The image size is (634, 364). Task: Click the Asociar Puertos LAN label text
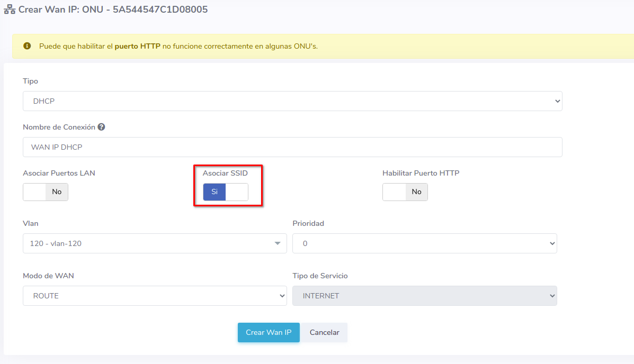click(x=59, y=173)
